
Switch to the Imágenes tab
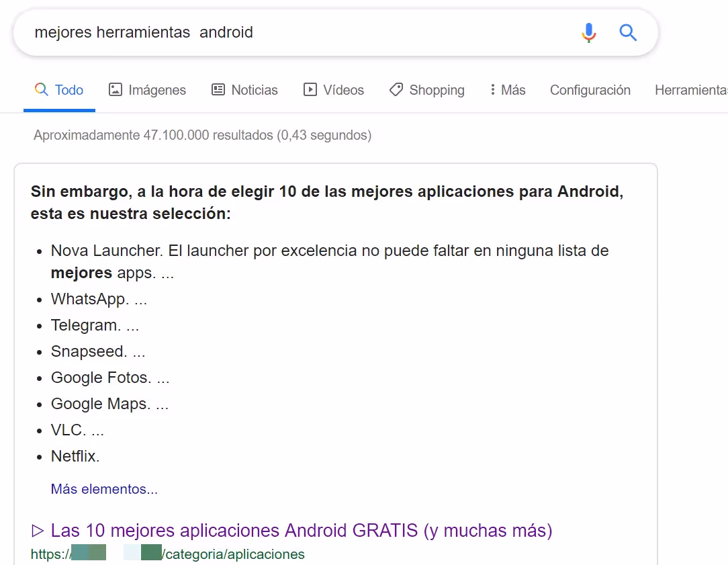[x=147, y=89]
